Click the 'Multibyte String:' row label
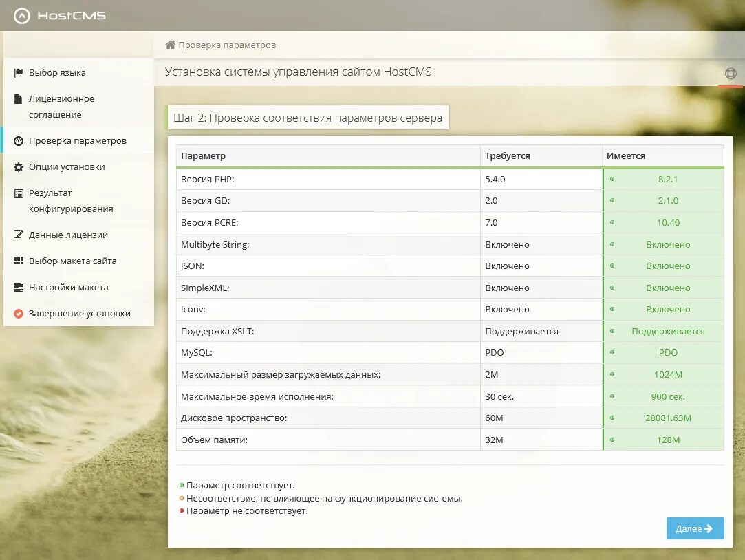 [x=215, y=244]
